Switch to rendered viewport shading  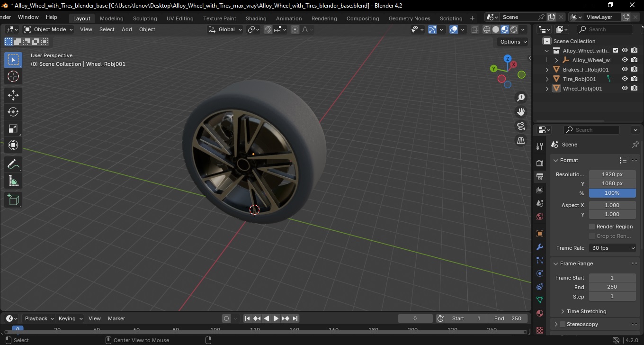tap(514, 29)
